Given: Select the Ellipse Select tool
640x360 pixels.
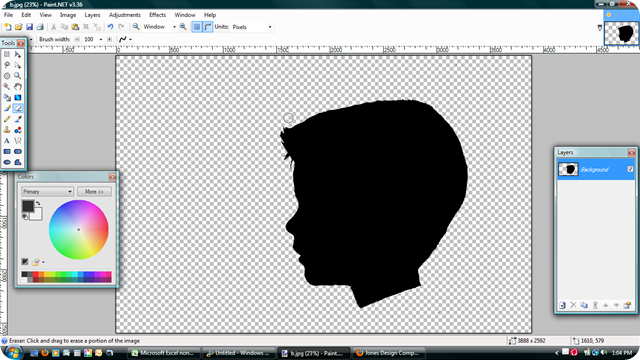Looking at the screenshot, I should (x=7, y=76).
